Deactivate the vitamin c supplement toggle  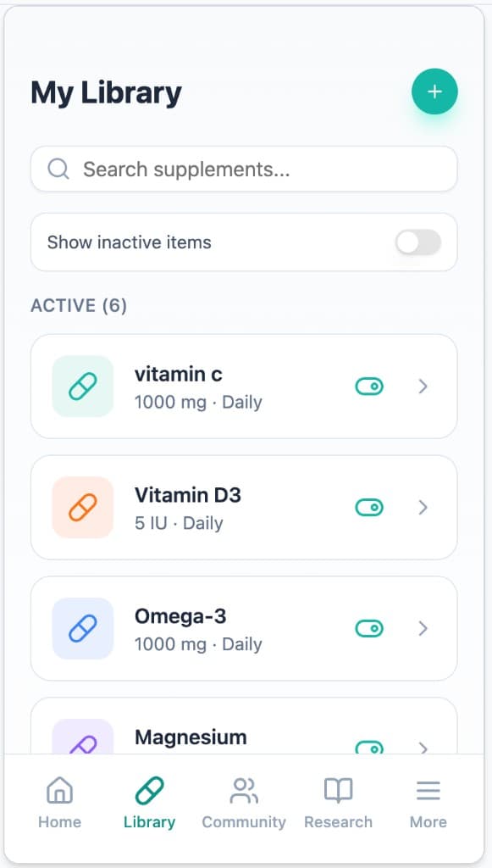[x=369, y=387]
